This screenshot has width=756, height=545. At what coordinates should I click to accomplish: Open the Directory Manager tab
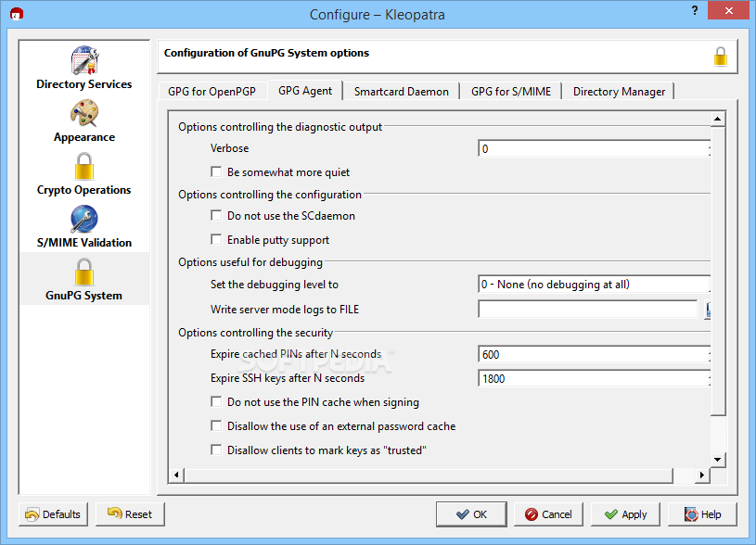[x=619, y=92]
